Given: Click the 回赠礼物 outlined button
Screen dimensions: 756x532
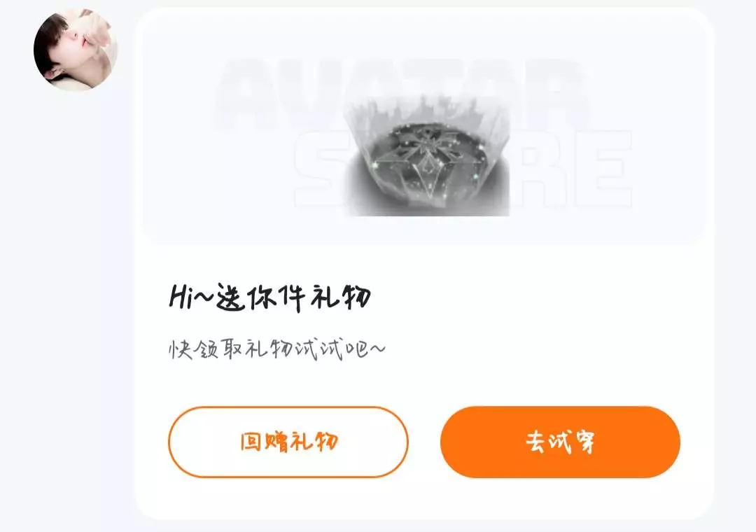Looking at the screenshot, I should pos(288,442).
